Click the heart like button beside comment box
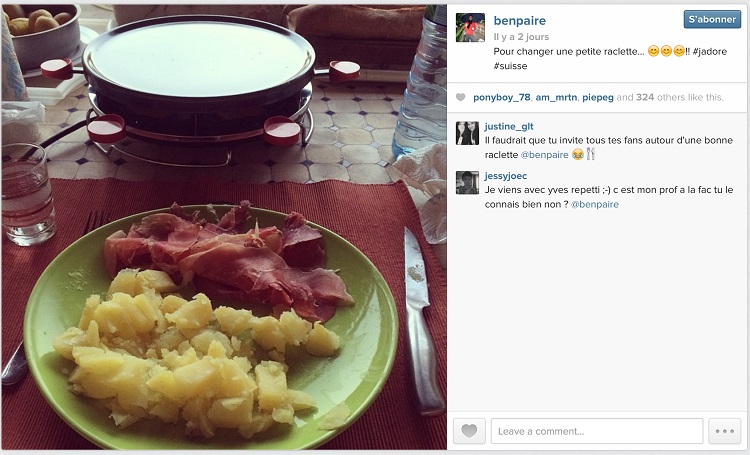Image resolution: width=750 pixels, height=455 pixels. [x=469, y=431]
